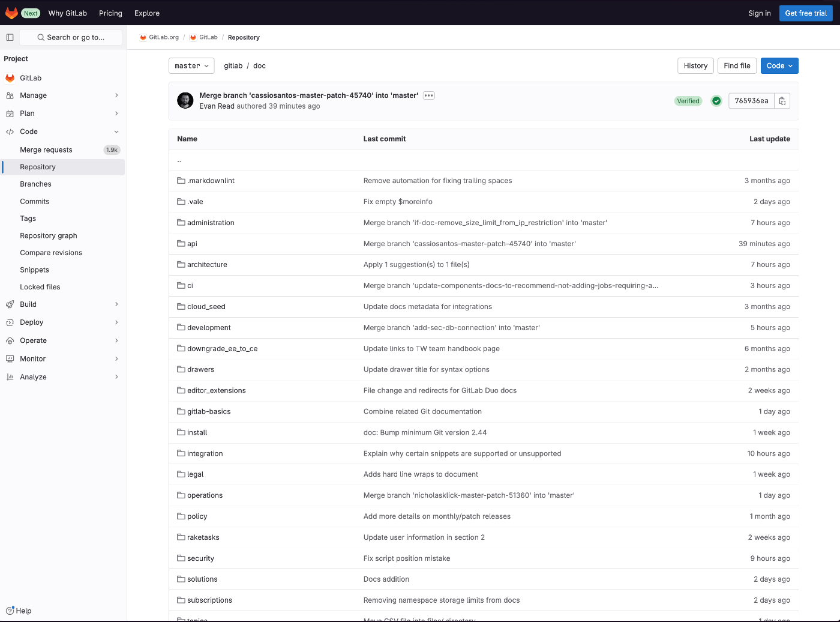Image resolution: width=840 pixels, height=622 pixels.
Task: Click the Plan calendar icon
Action: 10,113
